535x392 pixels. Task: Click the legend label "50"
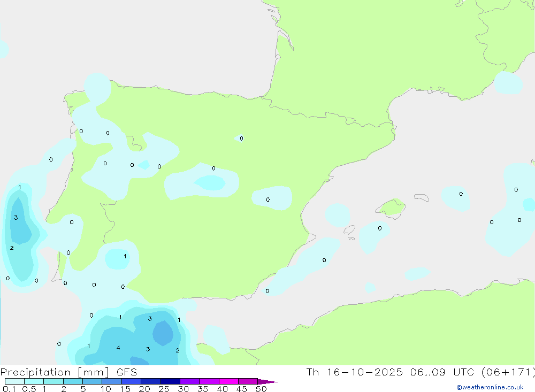(x=261, y=389)
